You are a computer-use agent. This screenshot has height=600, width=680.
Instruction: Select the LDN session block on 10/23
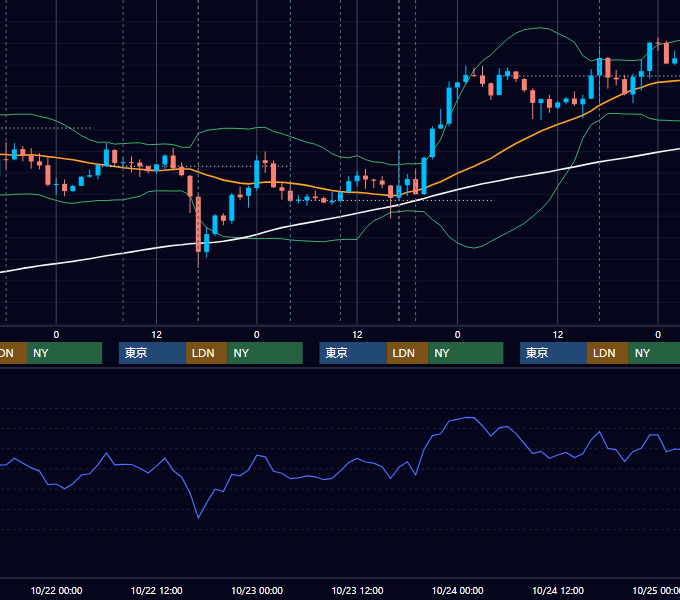pos(407,353)
